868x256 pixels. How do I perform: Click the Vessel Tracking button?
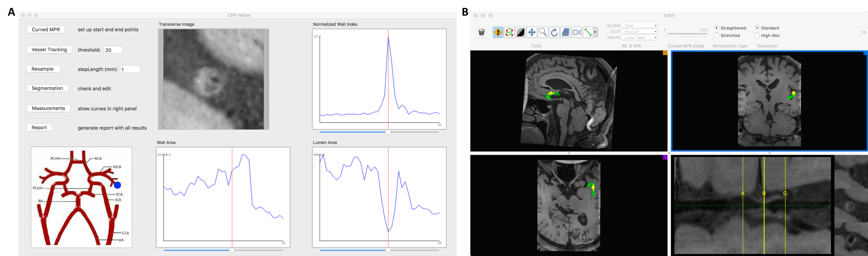49,50
